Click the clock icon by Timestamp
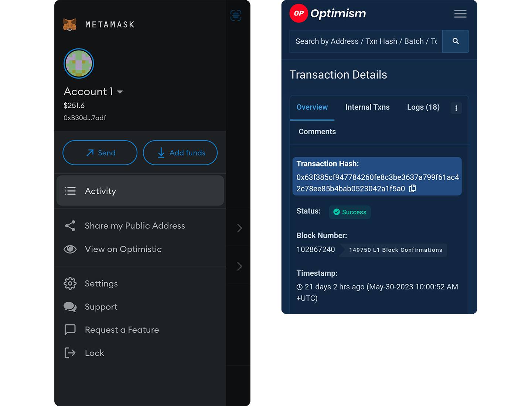Image resolution: width=532 pixels, height=406 pixels. [300, 287]
